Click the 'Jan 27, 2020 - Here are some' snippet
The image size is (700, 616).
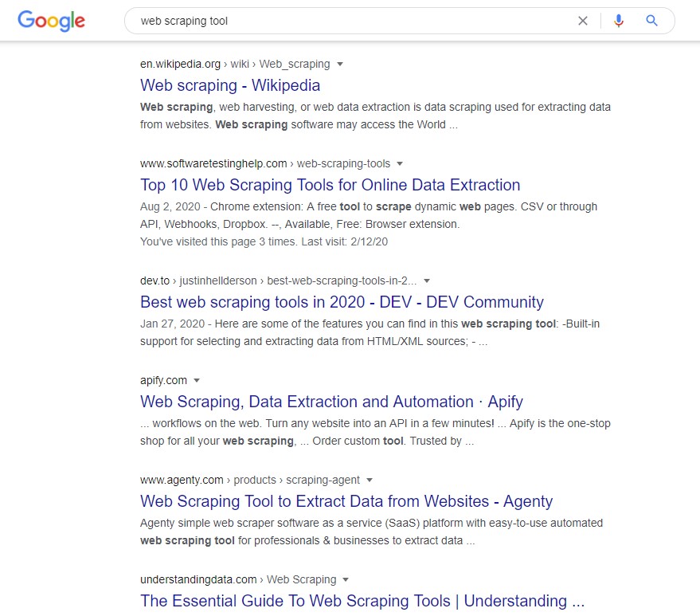click(x=370, y=332)
